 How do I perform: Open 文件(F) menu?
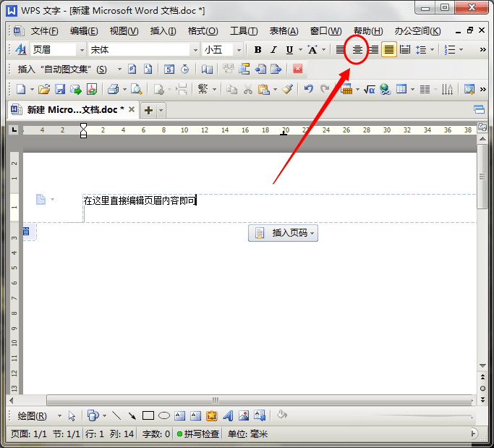click(44, 31)
